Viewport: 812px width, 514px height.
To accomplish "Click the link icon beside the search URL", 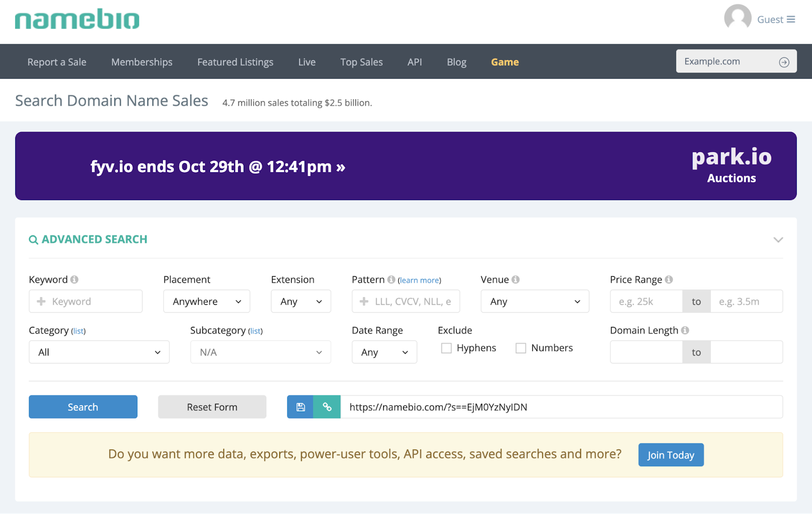I will pos(327,406).
